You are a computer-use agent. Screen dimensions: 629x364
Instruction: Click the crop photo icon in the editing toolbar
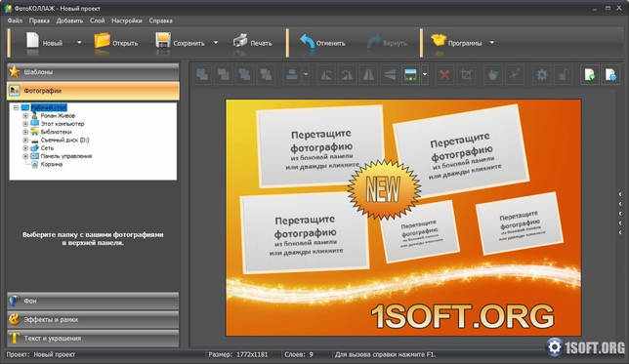(x=467, y=74)
